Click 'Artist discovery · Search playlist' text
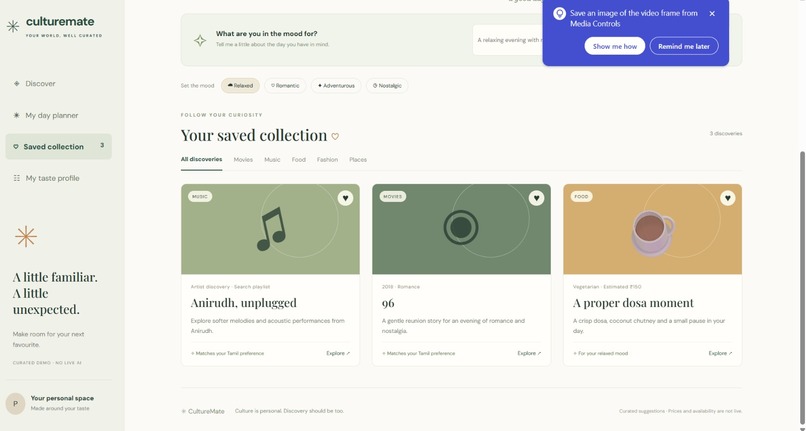 coord(230,286)
